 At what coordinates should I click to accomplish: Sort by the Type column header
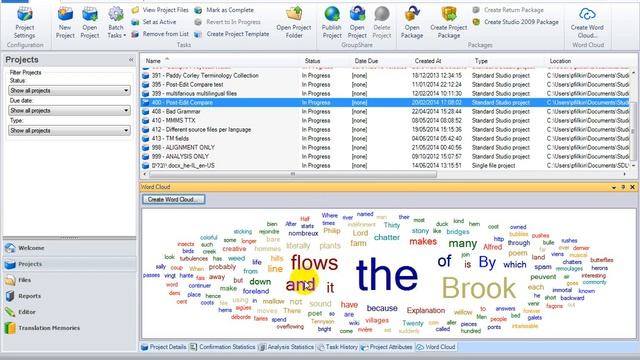[x=481, y=61]
